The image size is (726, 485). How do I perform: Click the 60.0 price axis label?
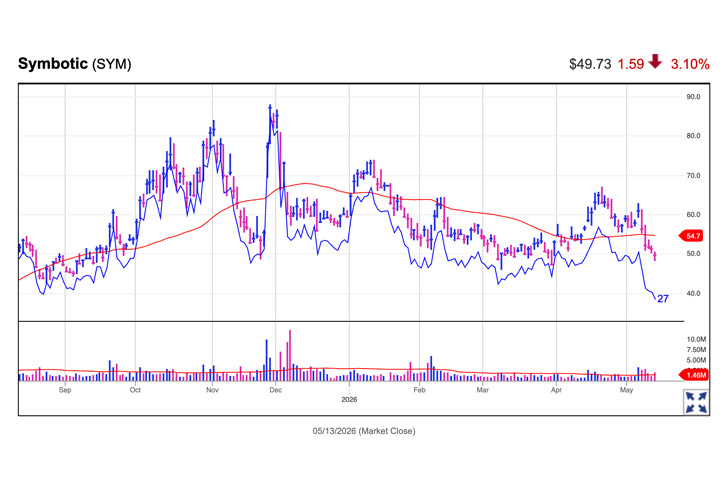693,214
